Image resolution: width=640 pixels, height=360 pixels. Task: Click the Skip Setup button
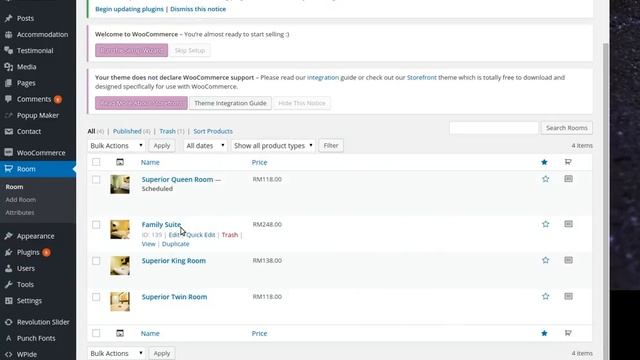pos(190,51)
